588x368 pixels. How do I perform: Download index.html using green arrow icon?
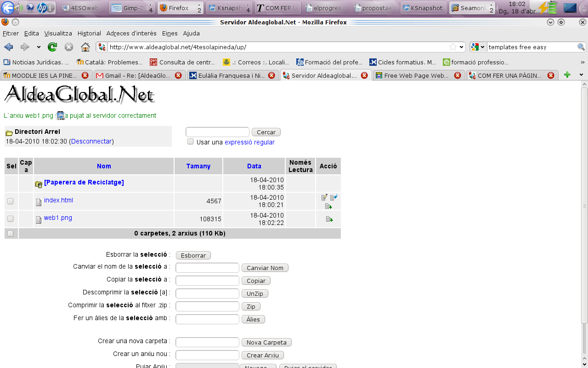click(328, 206)
